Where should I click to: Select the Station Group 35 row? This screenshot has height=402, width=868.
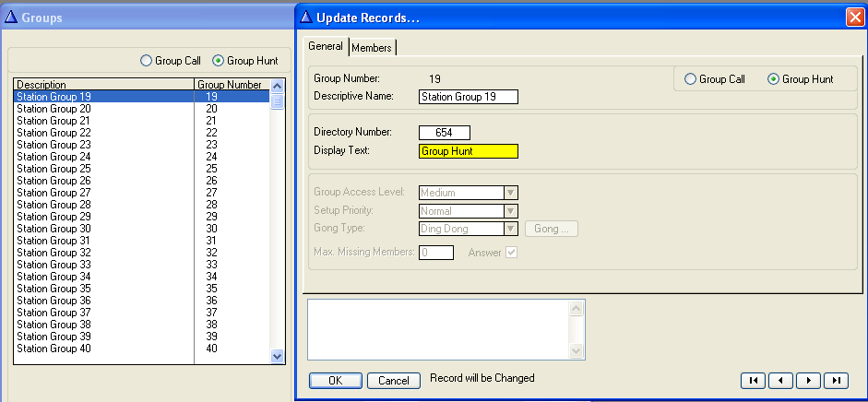click(x=142, y=289)
